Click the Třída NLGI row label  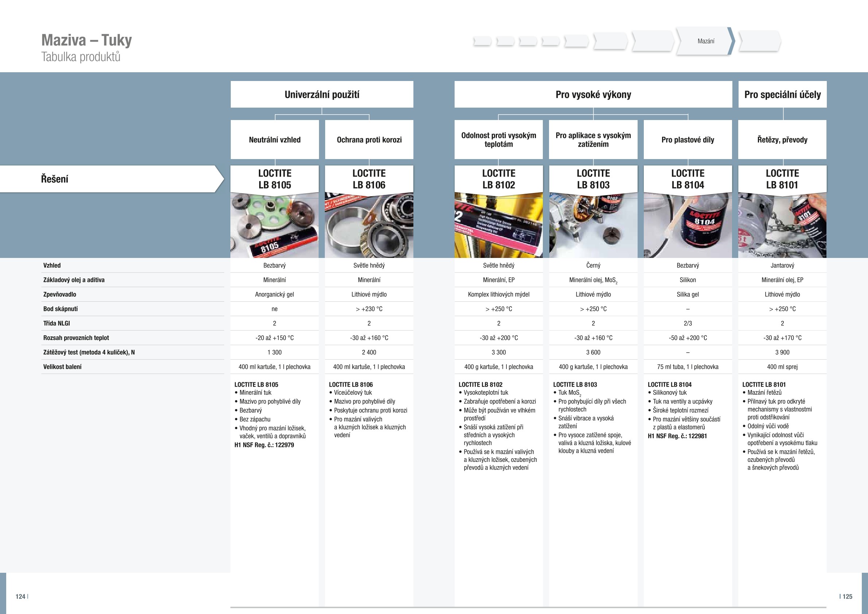pos(57,323)
